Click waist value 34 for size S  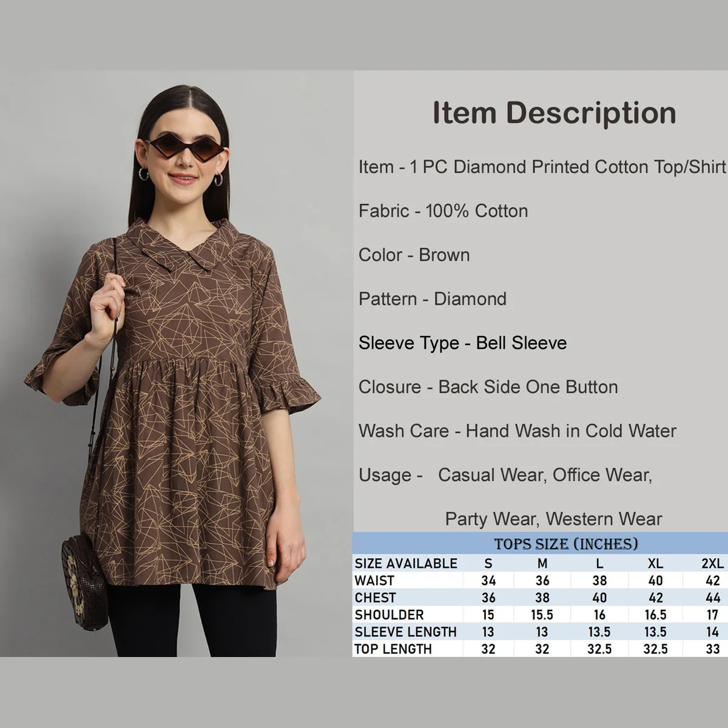pyautogui.click(x=488, y=581)
